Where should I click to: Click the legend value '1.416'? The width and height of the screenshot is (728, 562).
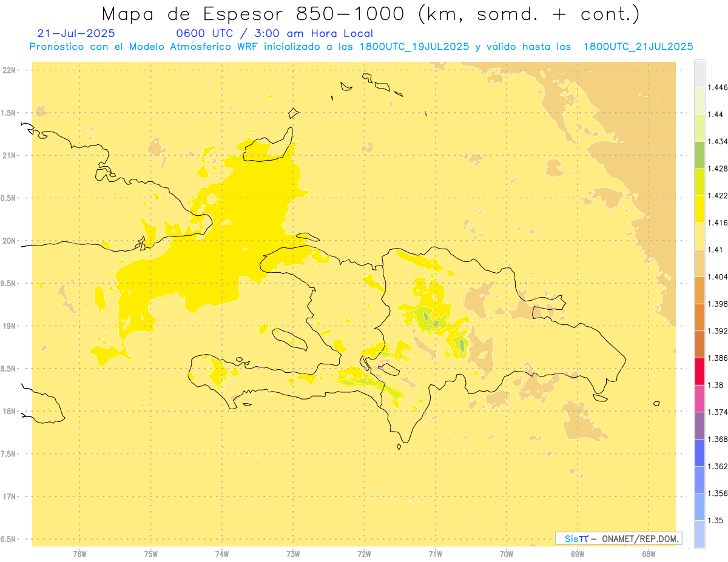click(717, 222)
